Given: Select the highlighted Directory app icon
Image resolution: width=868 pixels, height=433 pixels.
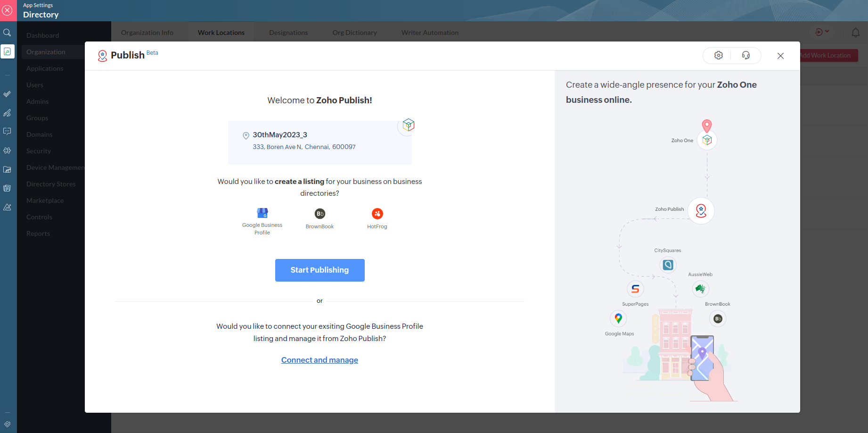Looking at the screenshot, I should pyautogui.click(x=8, y=51).
